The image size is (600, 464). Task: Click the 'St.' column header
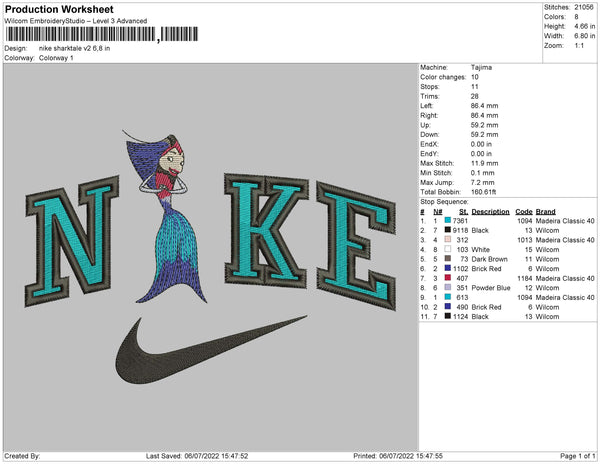coord(463,212)
